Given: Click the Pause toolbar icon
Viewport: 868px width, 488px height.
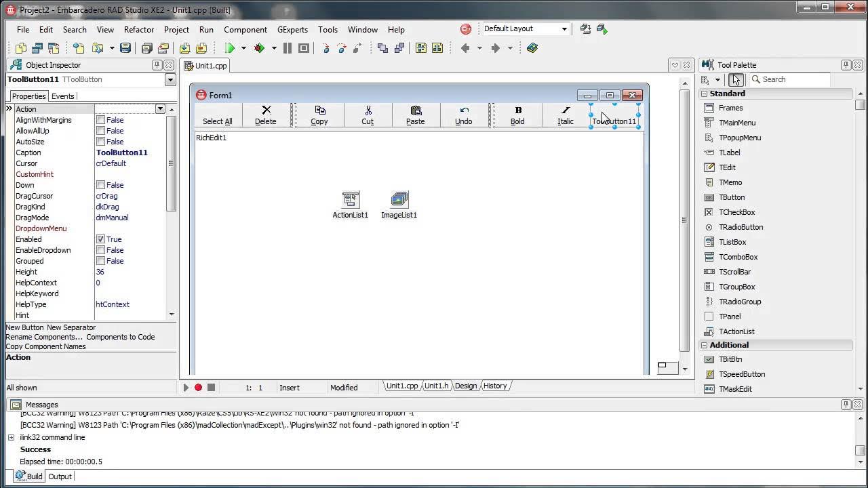Looking at the screenshot, I should [x=288, y=48].
